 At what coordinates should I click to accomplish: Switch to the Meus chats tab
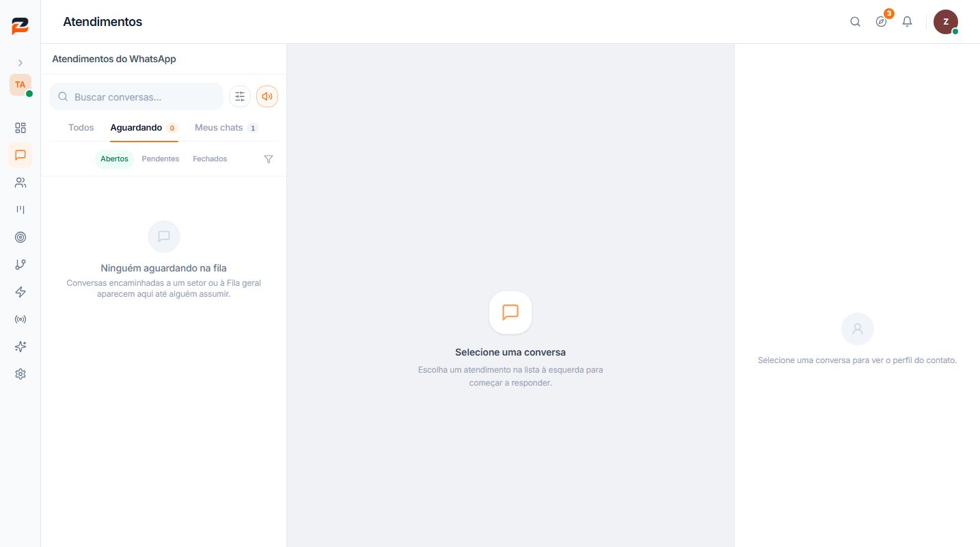click(x=226, y=128)
